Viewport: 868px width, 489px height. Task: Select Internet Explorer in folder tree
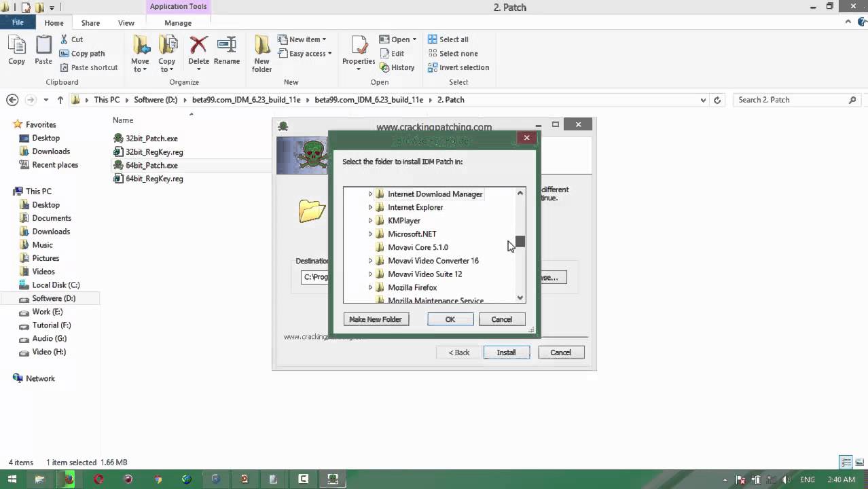[x=415, y=208]
